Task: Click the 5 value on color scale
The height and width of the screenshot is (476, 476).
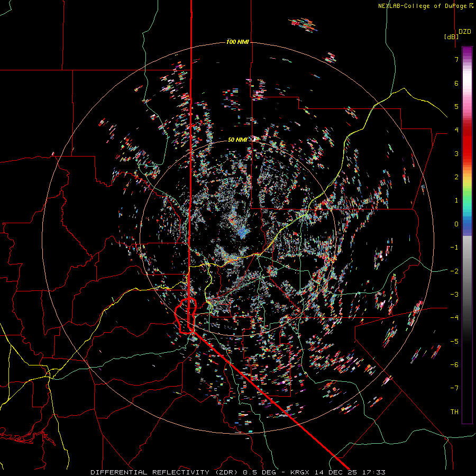Action: coord(456,106)
